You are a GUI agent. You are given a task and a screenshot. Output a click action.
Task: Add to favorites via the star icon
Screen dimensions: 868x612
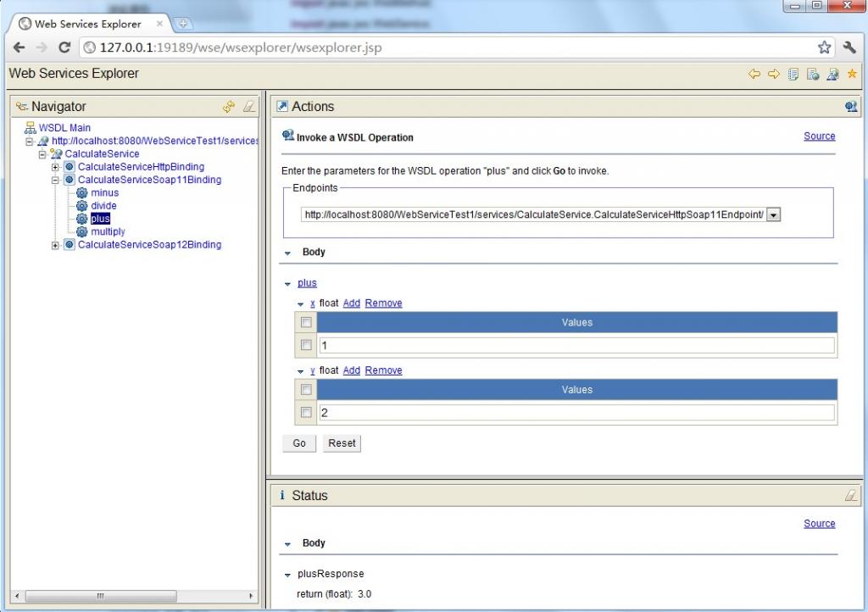[x=850, y=74]
